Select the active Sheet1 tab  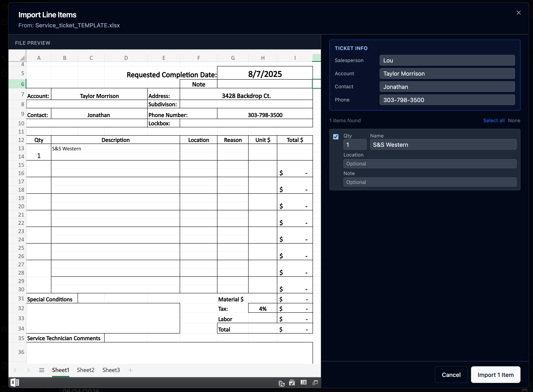(x=61, y=370)
